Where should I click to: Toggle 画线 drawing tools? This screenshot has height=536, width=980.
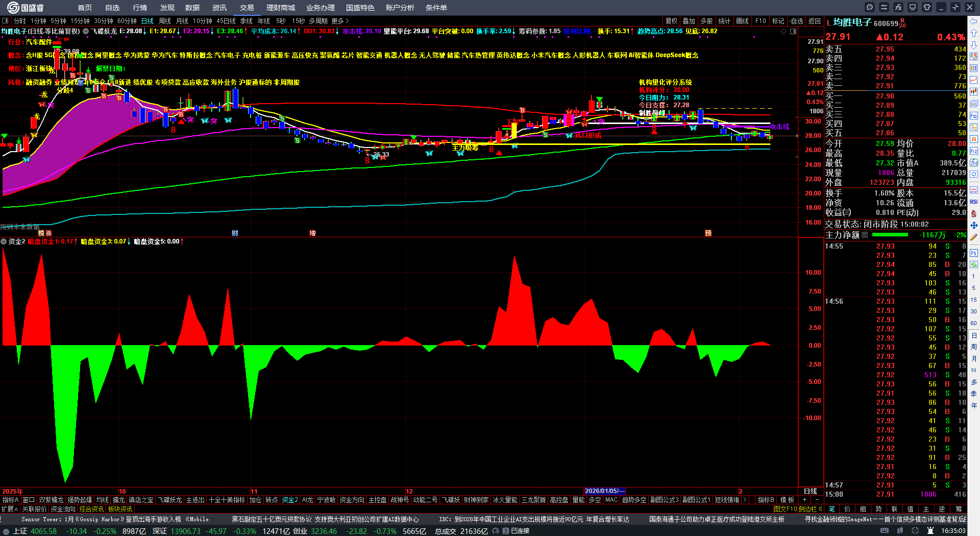[x=743, y=21]
